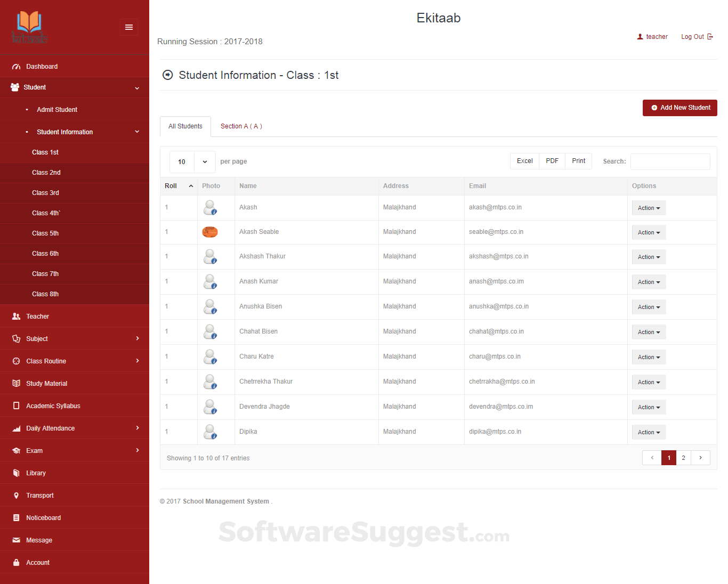Click Log Out link
This screenshot has height=584, width=728.
tap(697, 37)
